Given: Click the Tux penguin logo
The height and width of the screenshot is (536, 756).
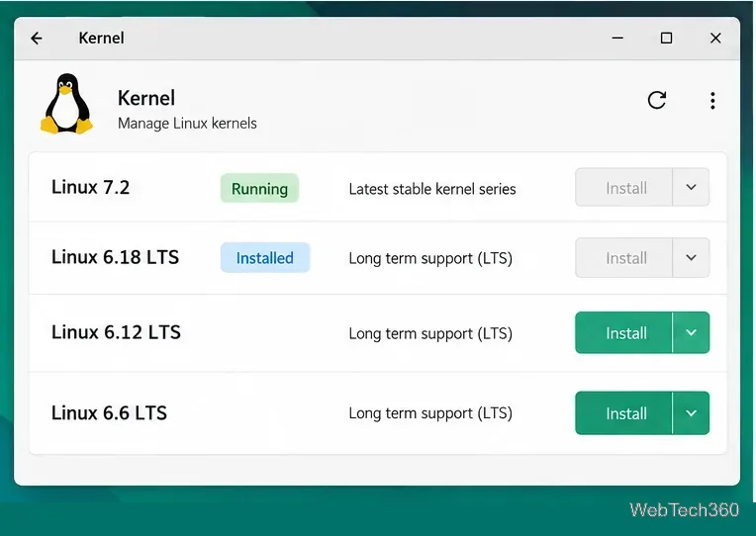Looking at the screenshot, I should (66, 104).
